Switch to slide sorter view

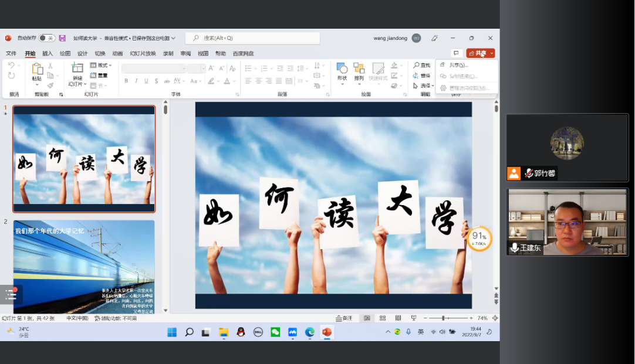tap(383, 318)
